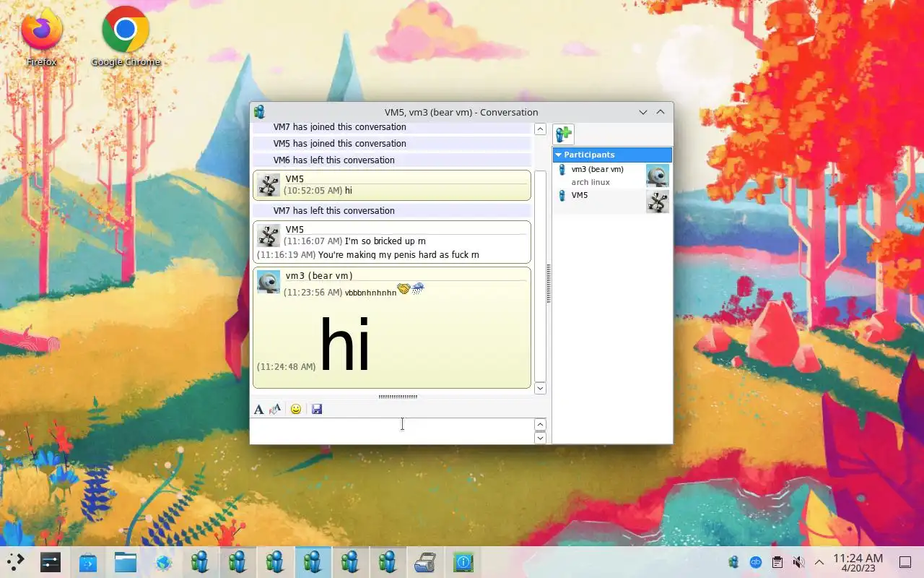The width and height of the screenshot is (924, 578).
Task: Click VM5 avatar next to the 10:52:05 message
Action: coord(269,185)
